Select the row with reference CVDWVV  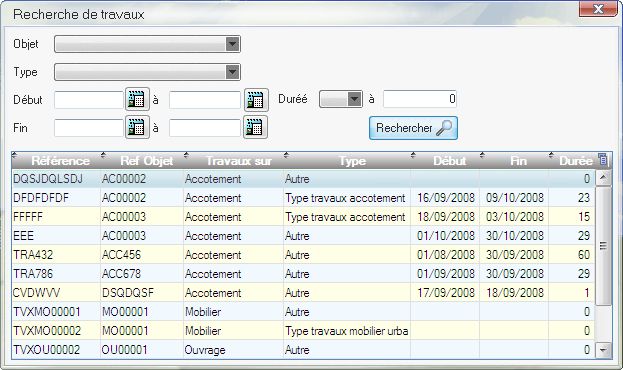(x=303, y=293)
